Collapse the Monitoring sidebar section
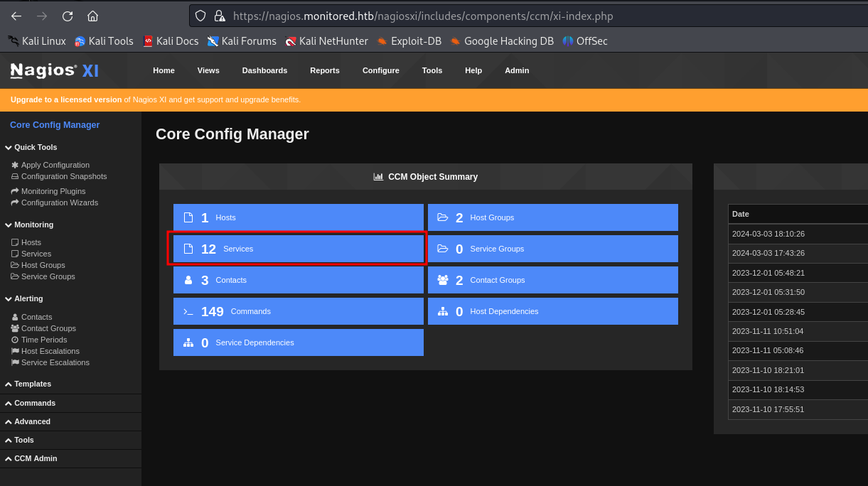 click(29, 225)
